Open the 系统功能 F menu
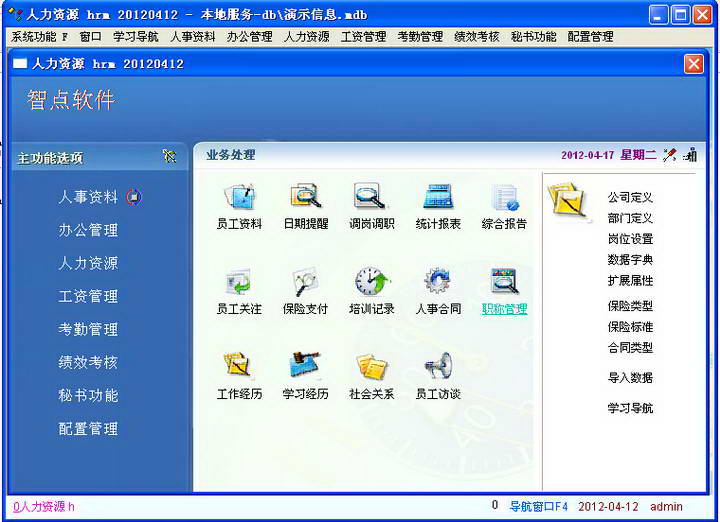The width and height of the screenshot is (720, 522). click(x=39, y=37)
